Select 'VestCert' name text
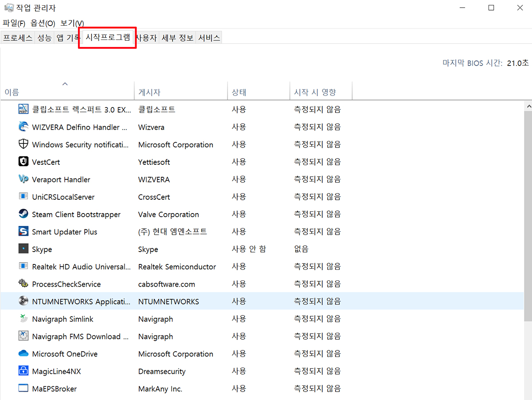 [46, 162]
